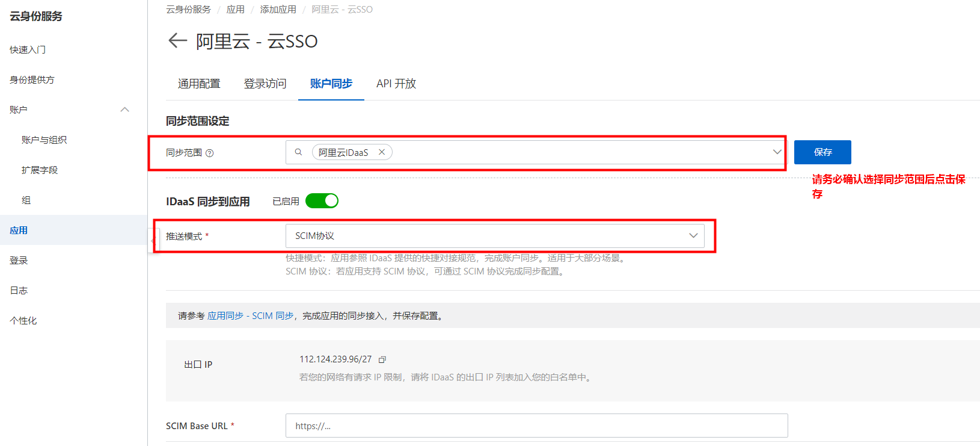The image size is (980, 446).
Task: Select 应用 in the sidebar
Action: pyautogui.click(x=73, y=230)
